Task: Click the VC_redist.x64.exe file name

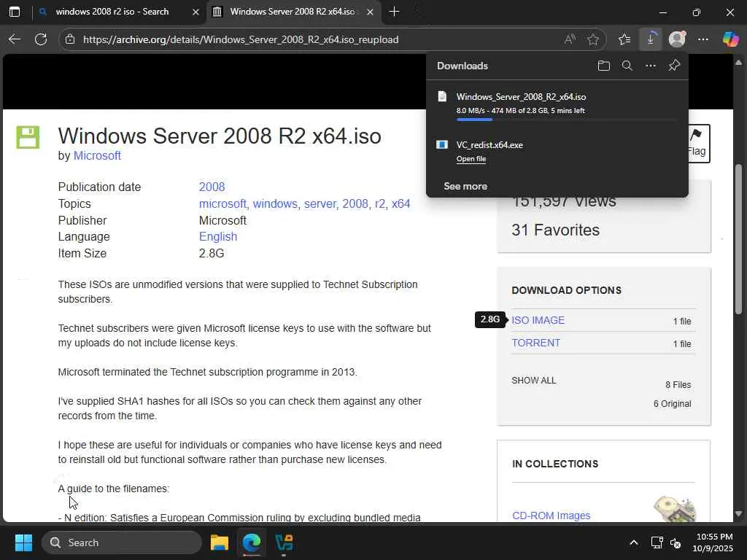Action: [x=489, y=145]
